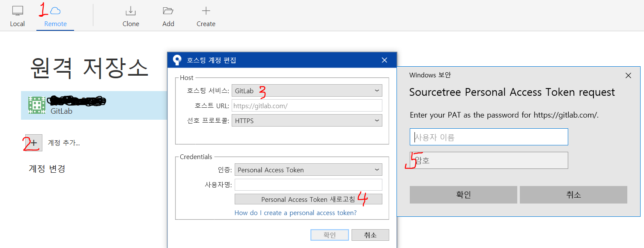644x248 pixels.
Task: Open the Remote tab
Action: (x=55, y=17)
